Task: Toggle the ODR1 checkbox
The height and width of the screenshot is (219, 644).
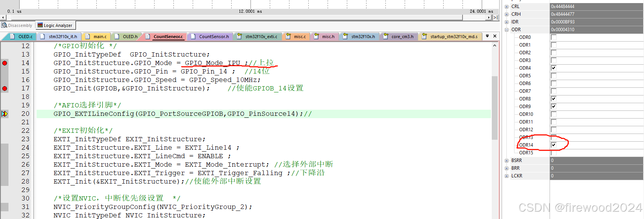Action: click(553, 45)
